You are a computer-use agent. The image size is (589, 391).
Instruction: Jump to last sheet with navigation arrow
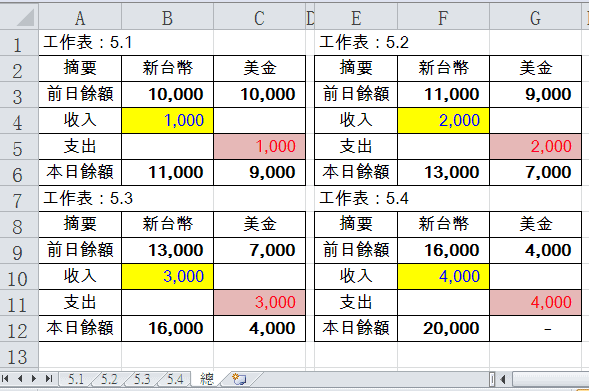[x=49, y=379]
